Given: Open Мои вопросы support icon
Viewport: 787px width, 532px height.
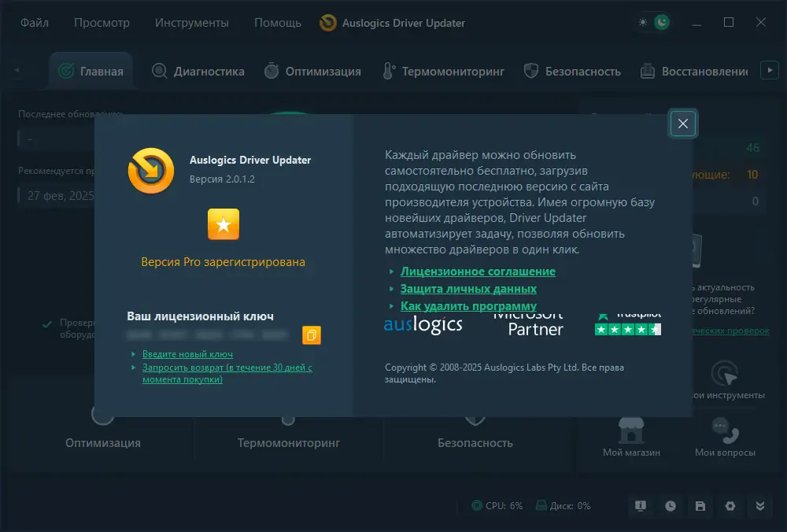Looking at the screenshot, I should pyautogui.click(x=725, y=437).
